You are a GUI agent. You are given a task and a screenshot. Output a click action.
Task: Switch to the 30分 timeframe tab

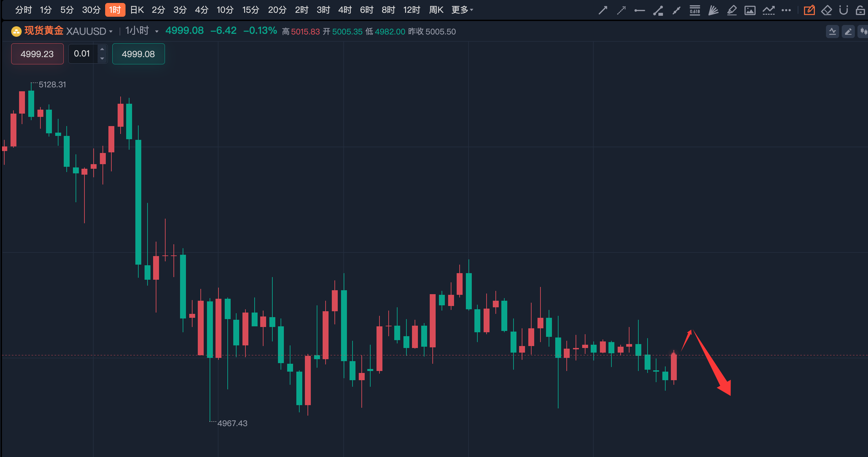pyautogui.click(x=91, y=10)
